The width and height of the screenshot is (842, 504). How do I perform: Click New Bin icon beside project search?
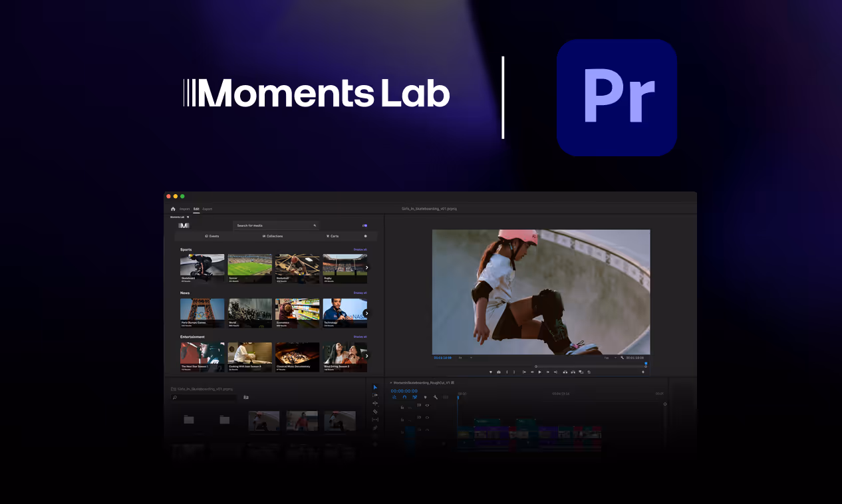tap(246, 398)
